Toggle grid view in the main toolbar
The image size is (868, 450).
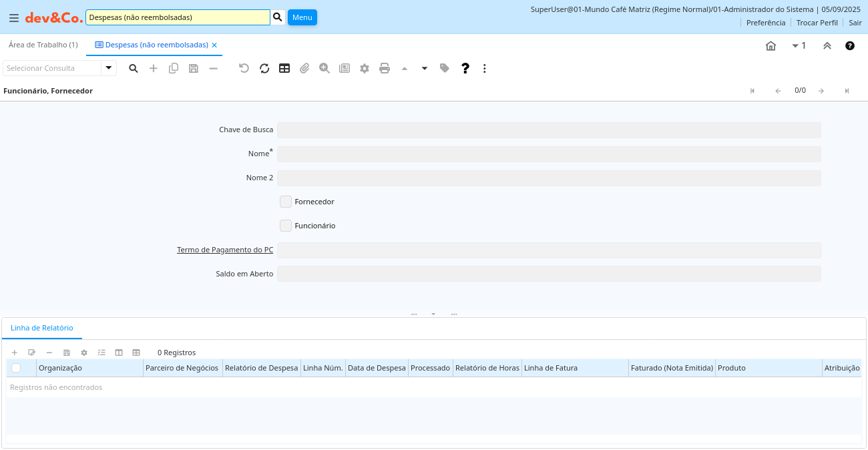coord(284,68)
